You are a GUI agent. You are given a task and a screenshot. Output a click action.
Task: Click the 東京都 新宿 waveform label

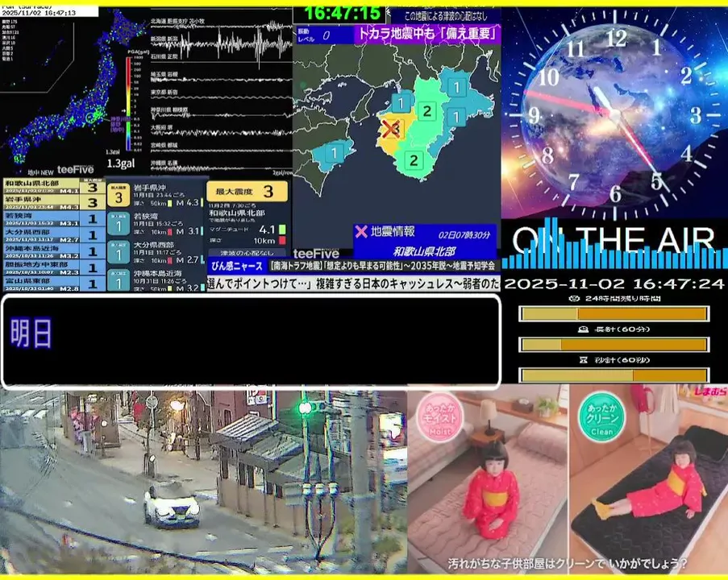tap(164, 93)
